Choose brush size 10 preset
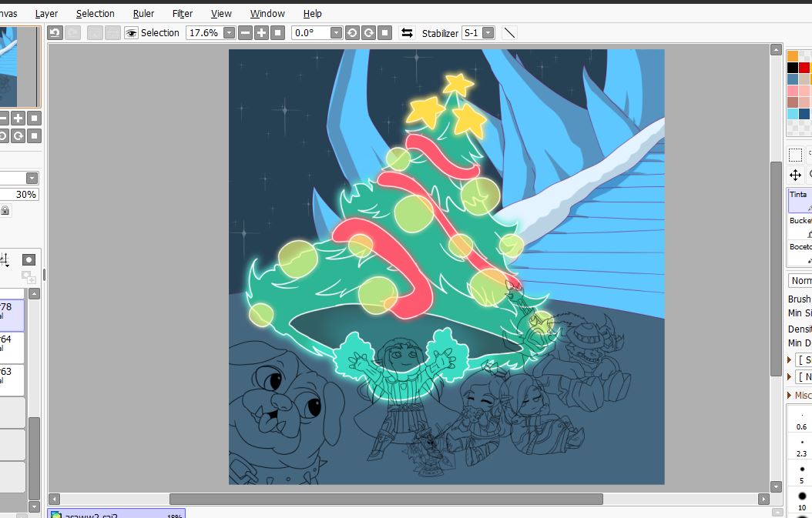 point(801,501)
